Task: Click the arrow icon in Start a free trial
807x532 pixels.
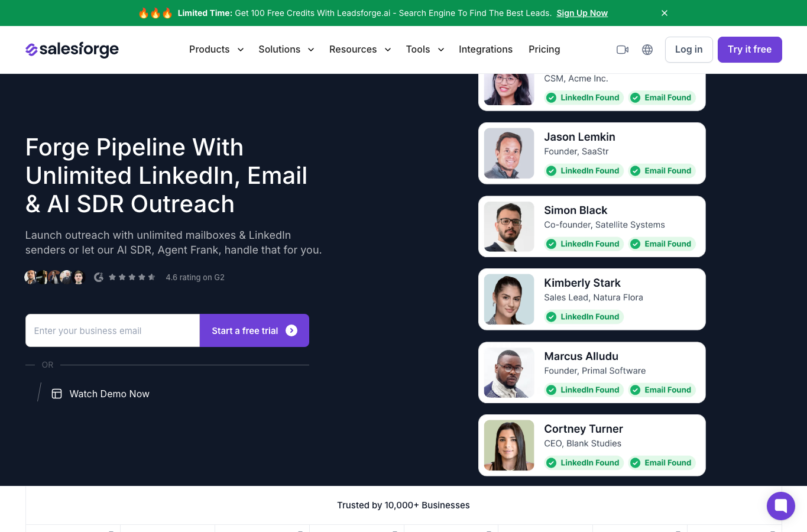Action: tap(291, 330)
